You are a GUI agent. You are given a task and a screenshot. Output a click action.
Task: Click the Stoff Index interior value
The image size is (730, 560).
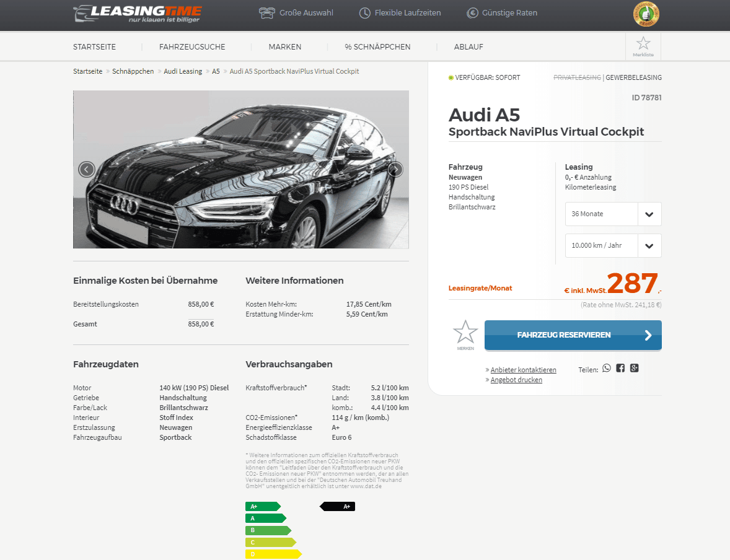pyautogui.click(x=176, y=418)
